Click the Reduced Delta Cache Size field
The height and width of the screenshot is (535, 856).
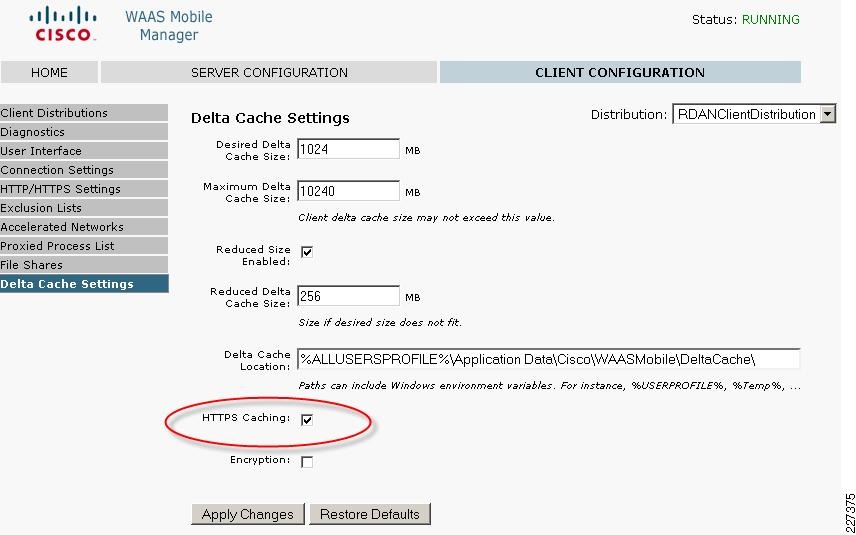pos(348,296)
